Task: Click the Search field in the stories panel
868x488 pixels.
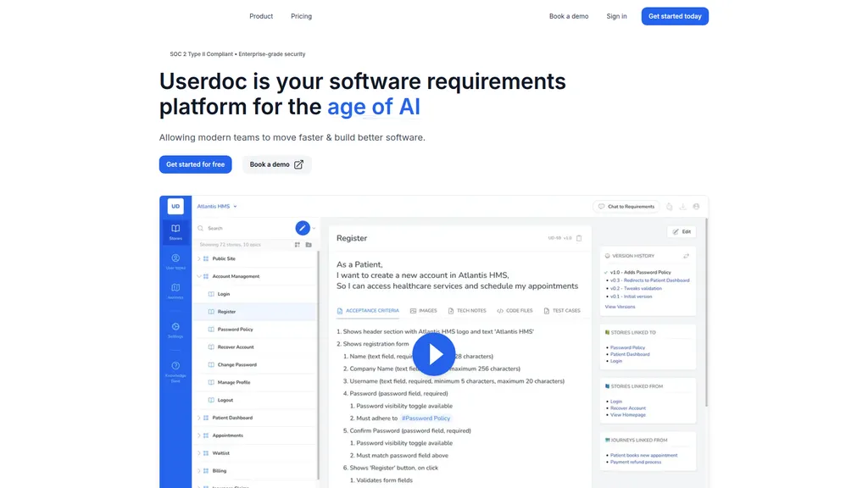Action: point(243,228)
